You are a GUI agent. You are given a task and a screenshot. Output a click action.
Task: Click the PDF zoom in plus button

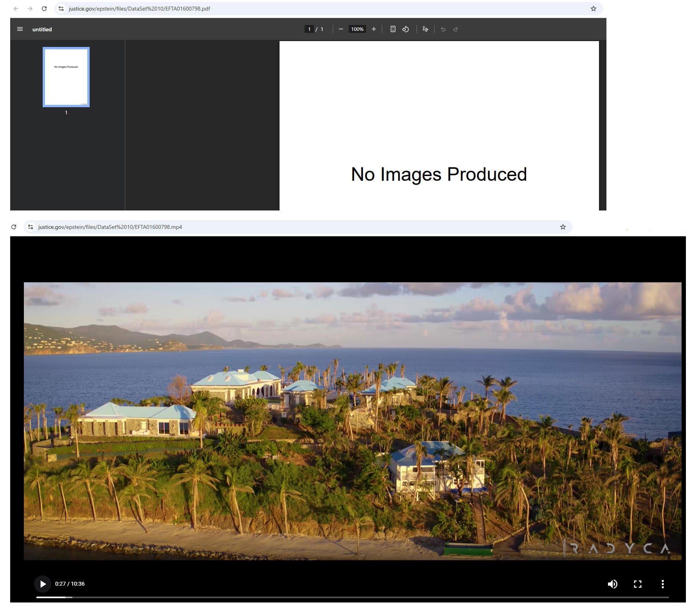pos(373,29)
